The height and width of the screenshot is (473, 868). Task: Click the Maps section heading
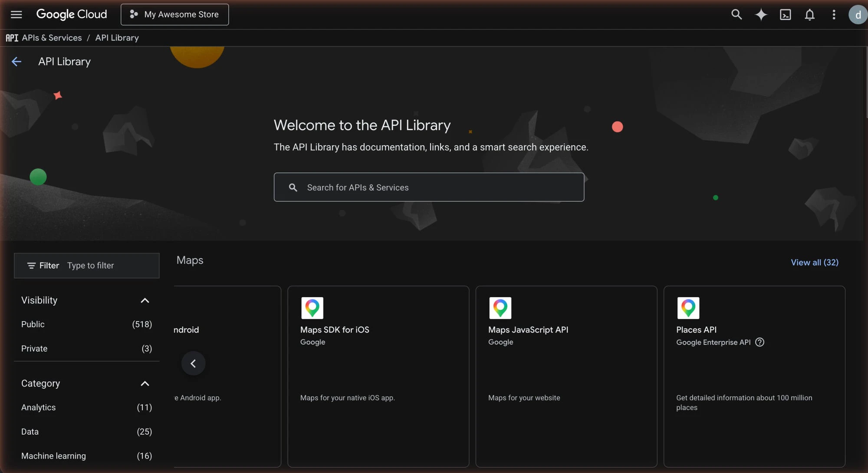(190, 260)
